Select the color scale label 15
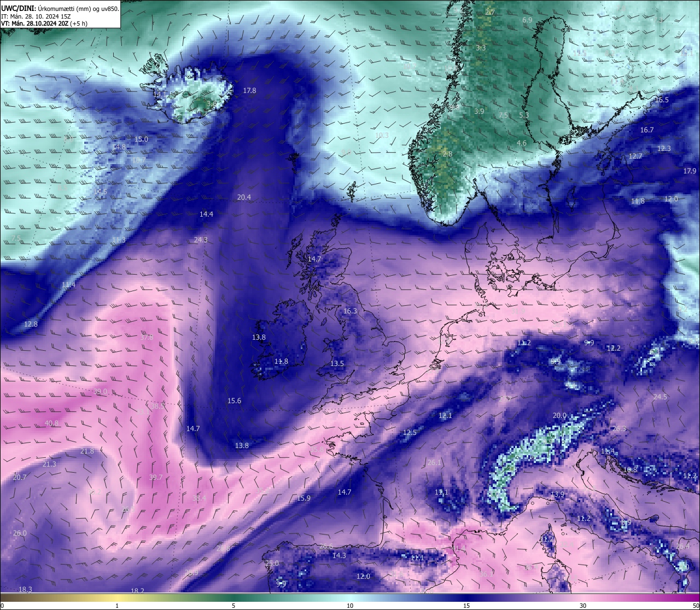This screenshot has width=700, height=610. [466, 606]
